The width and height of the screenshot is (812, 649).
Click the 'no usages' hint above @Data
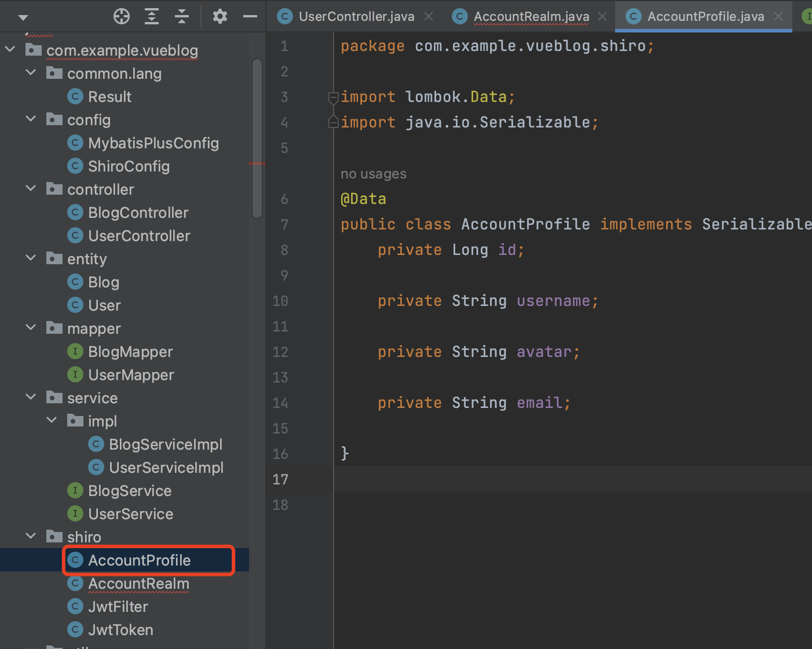coord(374,174)
